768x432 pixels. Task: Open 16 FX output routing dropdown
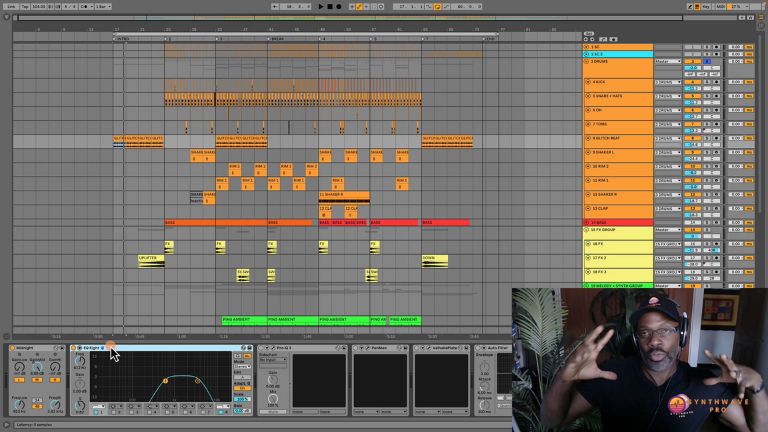[x=668, y=244]
